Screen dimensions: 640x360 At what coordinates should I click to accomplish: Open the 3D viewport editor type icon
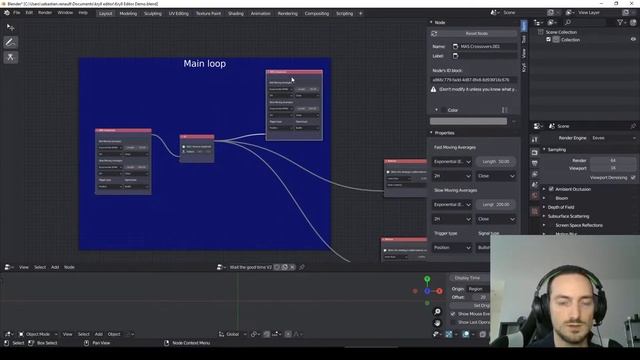(x=8, y=334)
